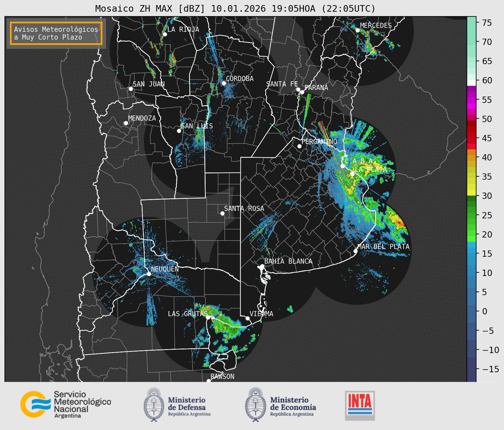Click the LA RIOJA city marker dot

(165, 34)
